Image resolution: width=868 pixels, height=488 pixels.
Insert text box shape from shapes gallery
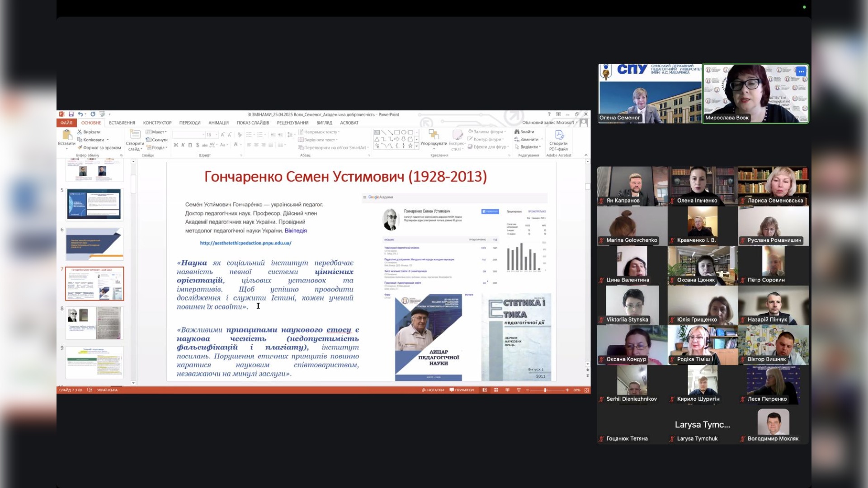pyautogui.click(x=377, y=132)
